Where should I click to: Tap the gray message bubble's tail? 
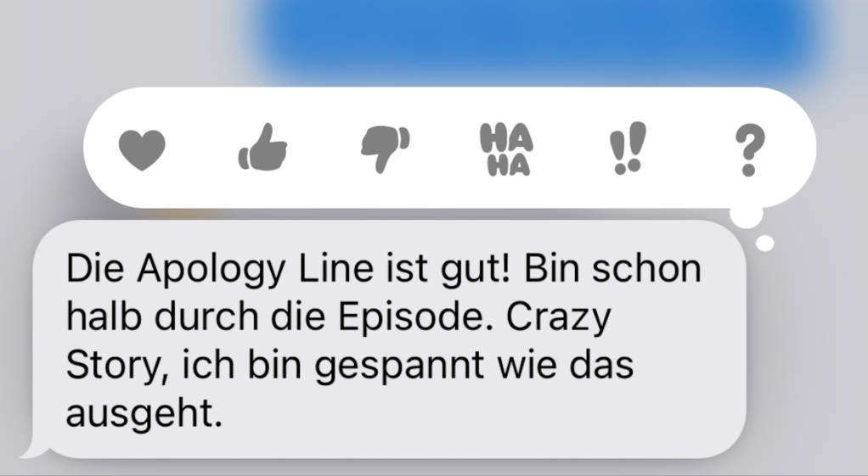point(34,449)
